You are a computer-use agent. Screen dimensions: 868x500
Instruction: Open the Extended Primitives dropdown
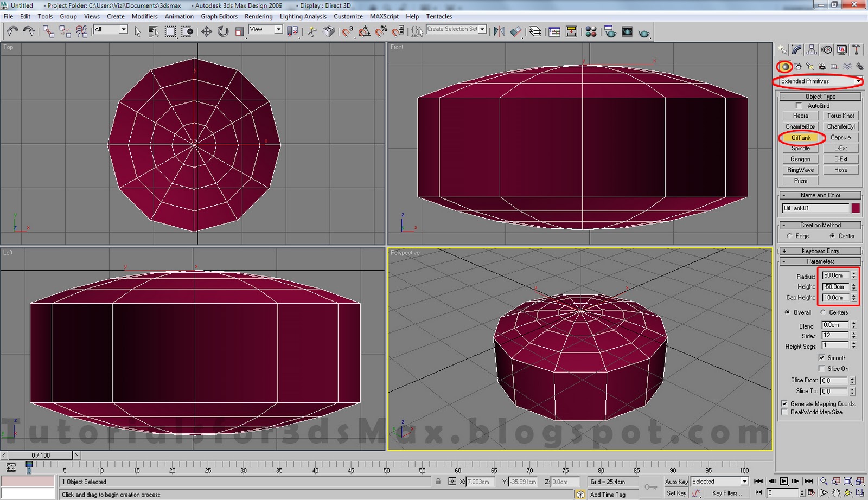click(859, 81)
